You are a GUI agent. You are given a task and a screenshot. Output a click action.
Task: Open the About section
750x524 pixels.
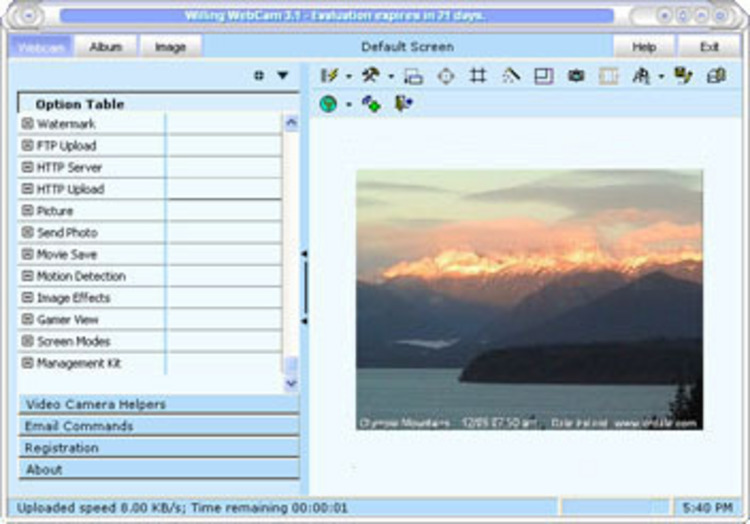(x=159, y=469)
